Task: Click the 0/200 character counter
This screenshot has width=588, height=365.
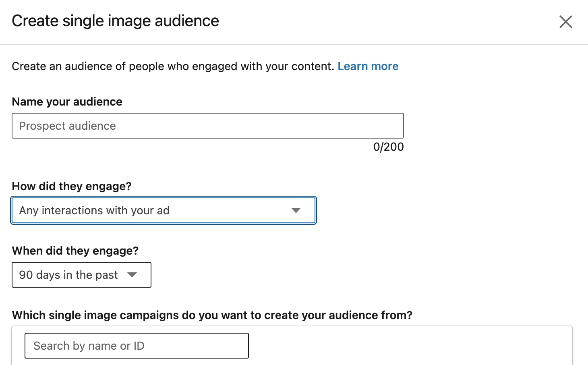Action: (388, 147)
